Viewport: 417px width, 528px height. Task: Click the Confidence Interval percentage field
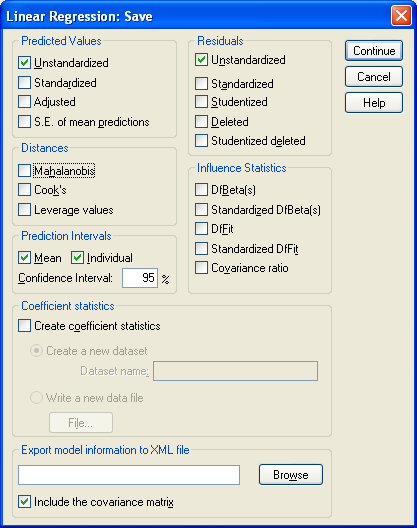click(x=140, y=278)
